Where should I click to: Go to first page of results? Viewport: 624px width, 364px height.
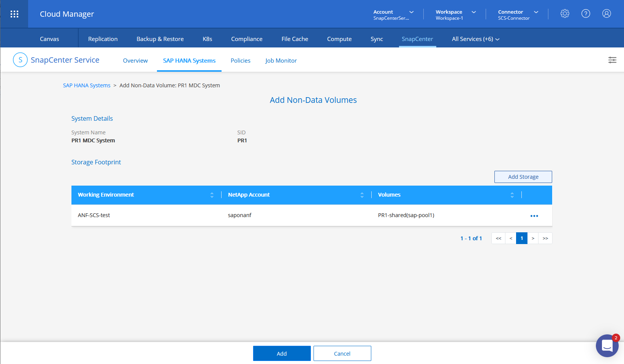click(499, 238)
